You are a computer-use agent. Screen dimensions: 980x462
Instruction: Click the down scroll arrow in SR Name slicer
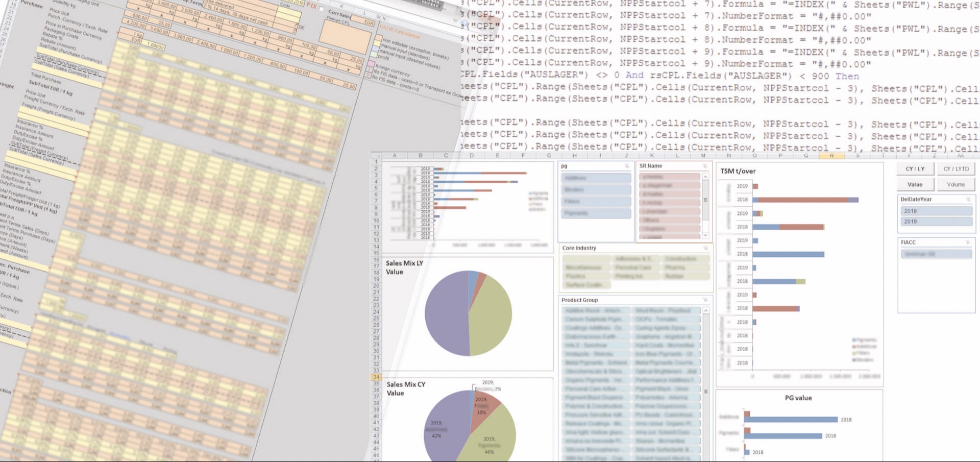tap(705, 235)
